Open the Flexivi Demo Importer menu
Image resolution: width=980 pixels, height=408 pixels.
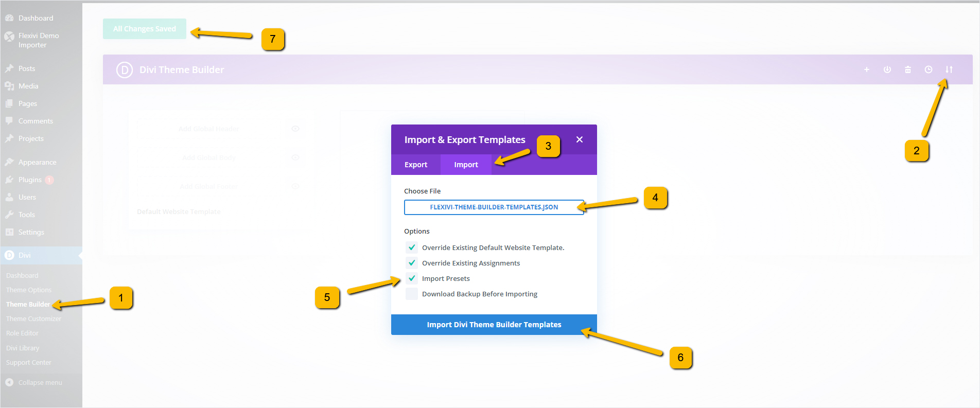tap(38, 40)
